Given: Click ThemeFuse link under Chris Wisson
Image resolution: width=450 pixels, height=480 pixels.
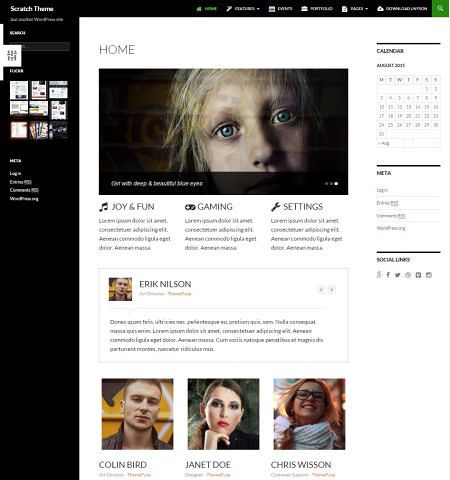Looking at the screenshot, I should point(323,475).
